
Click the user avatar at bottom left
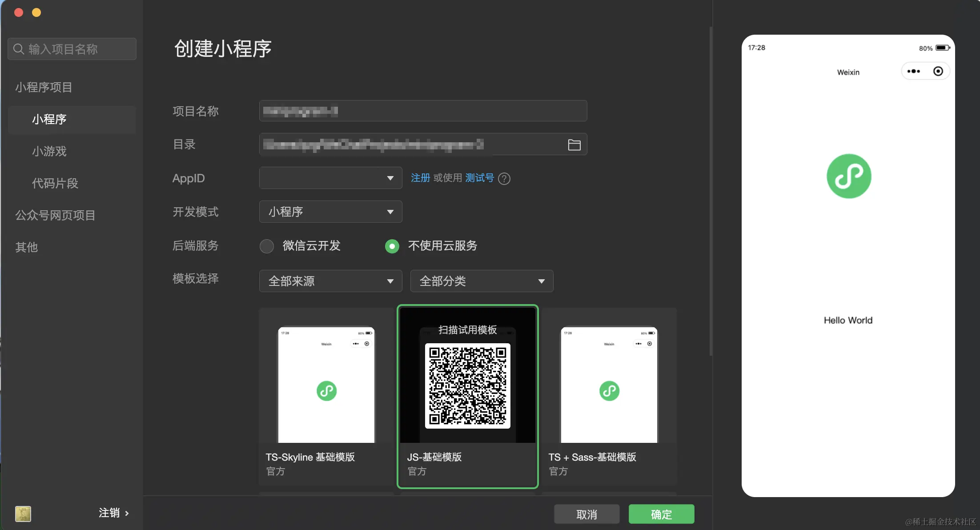23,514
